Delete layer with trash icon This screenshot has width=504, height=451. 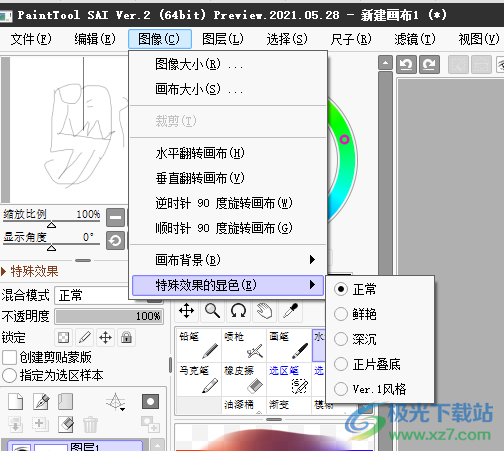[90, 424]
